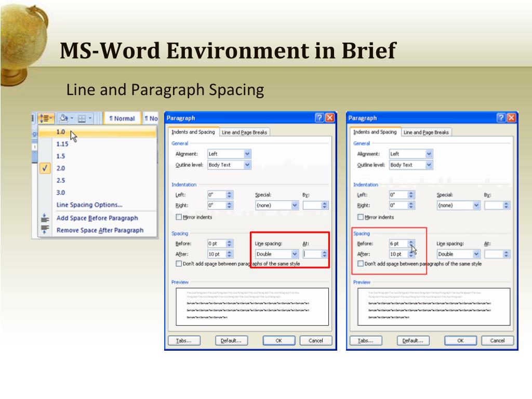The height and width of the screenshot is (399, 532).
Task: Apply the Normal style
Action: coord(122,118)
